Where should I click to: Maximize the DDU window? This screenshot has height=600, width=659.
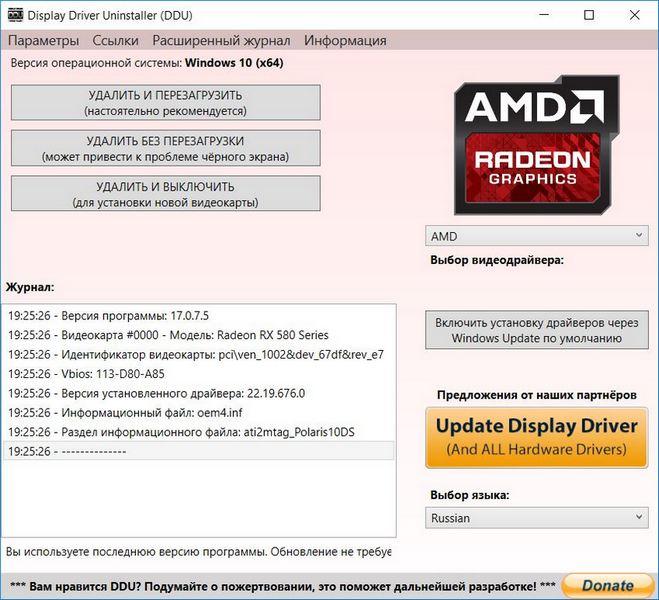coord(589,15)
